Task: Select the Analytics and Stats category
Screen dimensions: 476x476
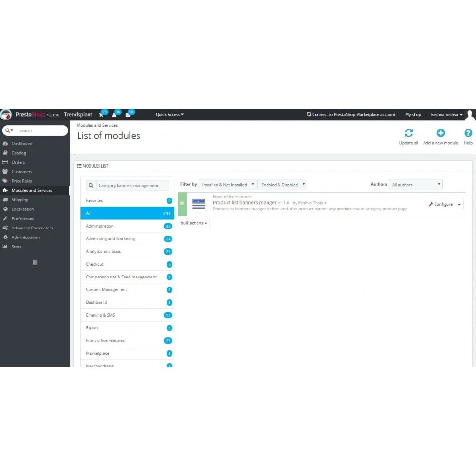Action: 127,252
